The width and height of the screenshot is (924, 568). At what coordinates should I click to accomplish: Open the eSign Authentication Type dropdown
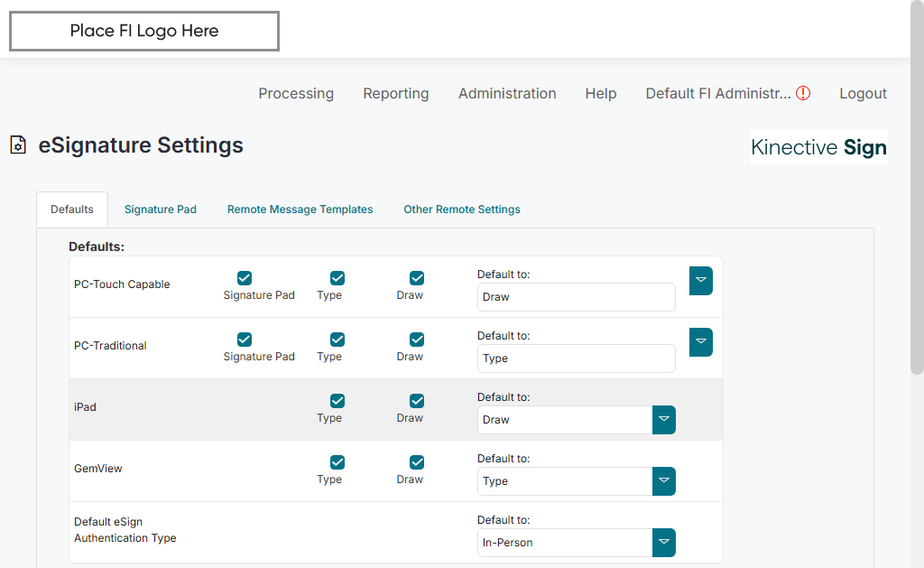point(664,543)
